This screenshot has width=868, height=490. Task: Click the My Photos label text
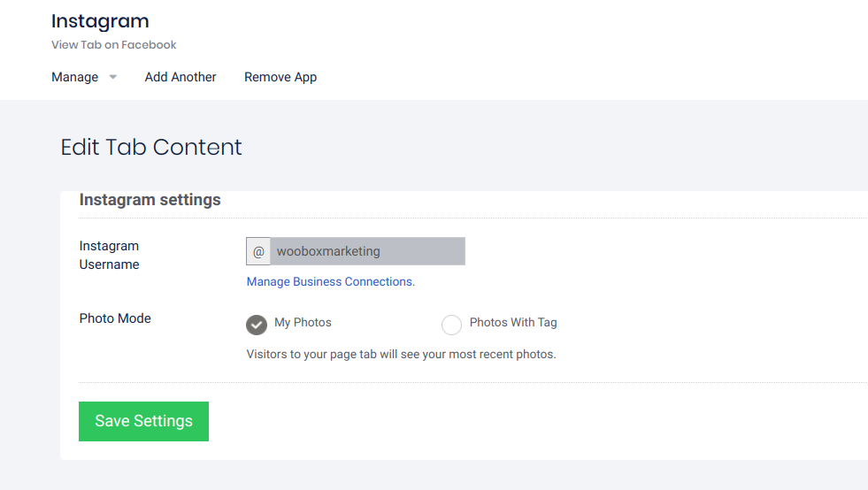(303, 323)
